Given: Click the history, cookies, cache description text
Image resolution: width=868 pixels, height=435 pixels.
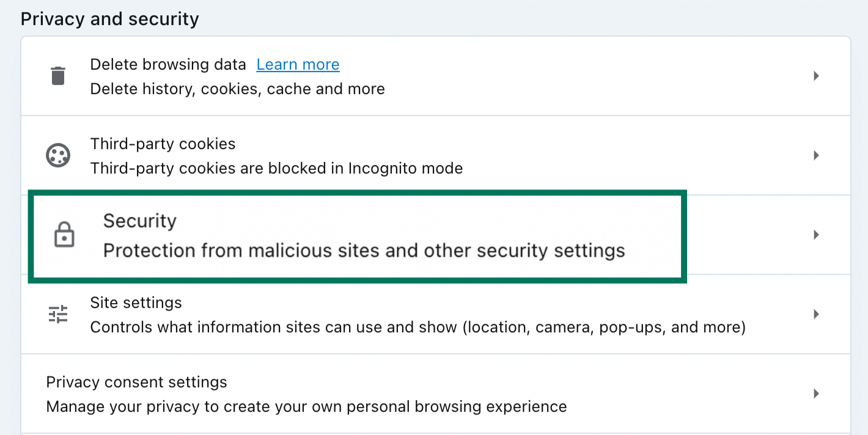Looking at the screenshot, I should coord(237,89).
